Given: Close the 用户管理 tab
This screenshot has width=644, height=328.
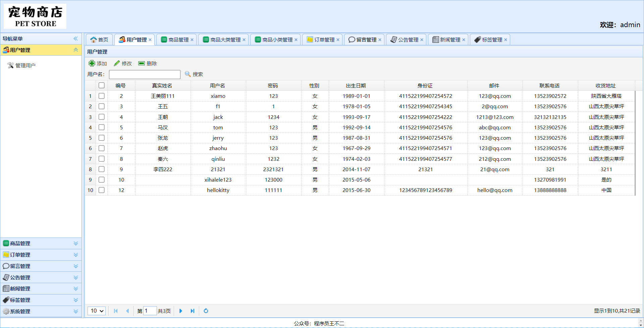Looking at the screenshot, I should pos(150,40).
